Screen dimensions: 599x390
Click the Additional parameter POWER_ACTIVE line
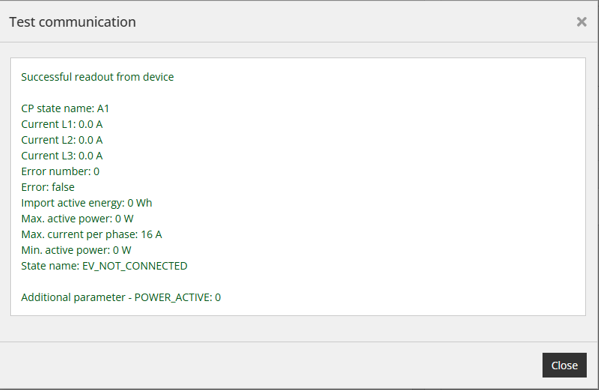click(121, 297)
